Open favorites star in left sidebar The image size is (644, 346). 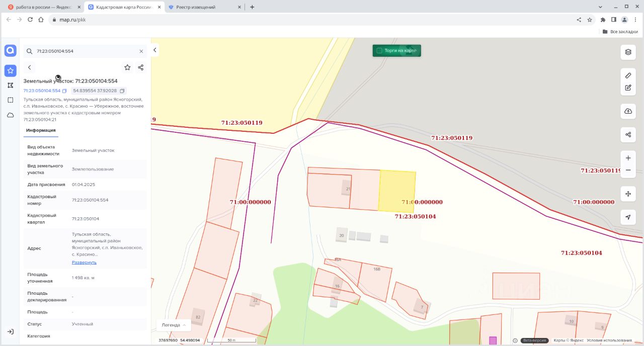(10, 70)
